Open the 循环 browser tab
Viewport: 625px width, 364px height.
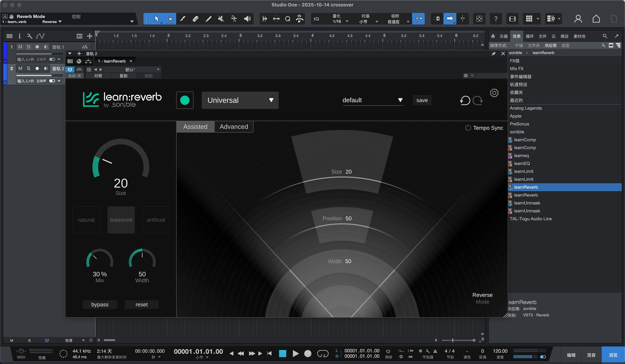pos(530,36)
